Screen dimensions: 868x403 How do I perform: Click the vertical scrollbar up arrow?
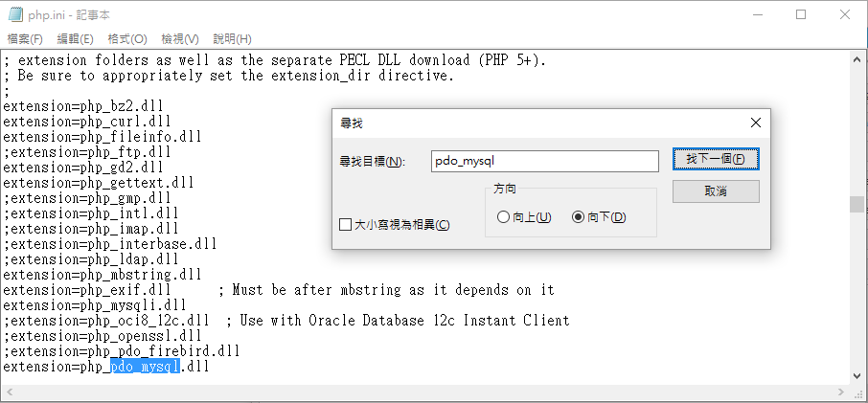tap(857, 59)
